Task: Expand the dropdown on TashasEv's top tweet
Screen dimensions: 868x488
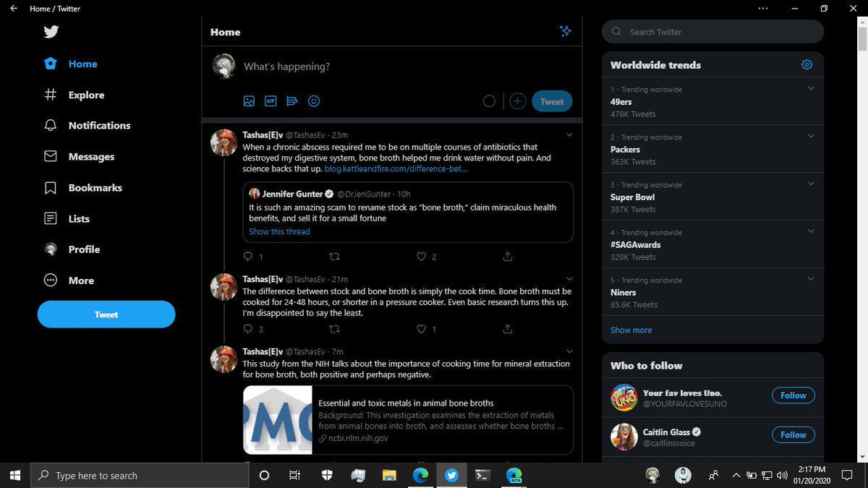Action: pos(569,134)
